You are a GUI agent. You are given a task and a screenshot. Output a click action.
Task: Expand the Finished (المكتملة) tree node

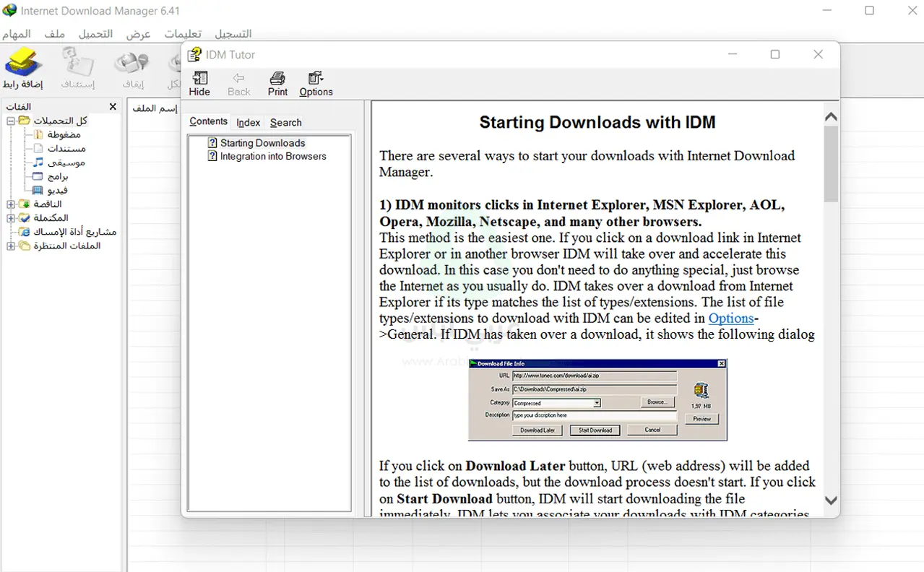(11, 218)
